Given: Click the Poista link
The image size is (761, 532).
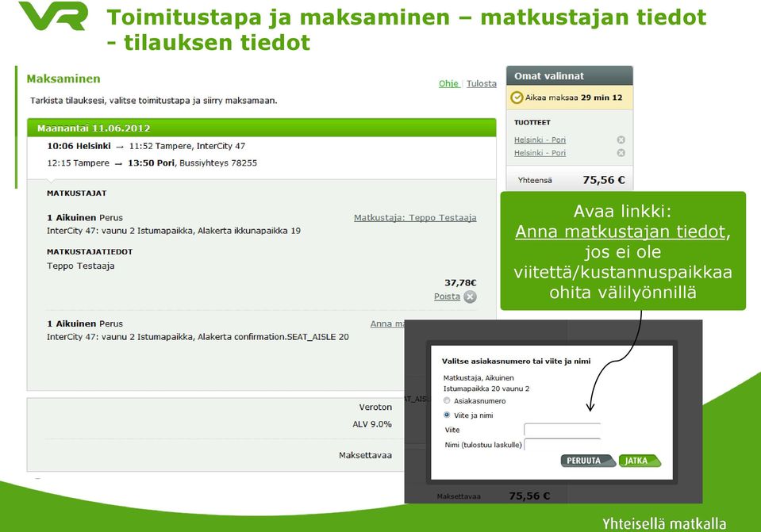Looking at the screenshot, I should tap(447, 297).
